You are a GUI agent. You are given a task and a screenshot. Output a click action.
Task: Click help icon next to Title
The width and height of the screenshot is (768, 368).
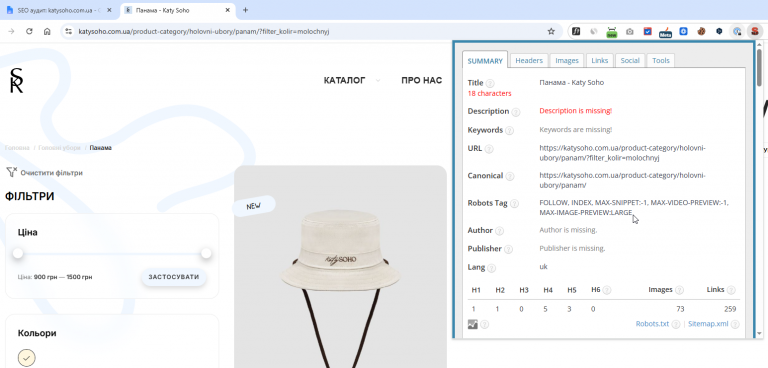click(x=490, y=83)
